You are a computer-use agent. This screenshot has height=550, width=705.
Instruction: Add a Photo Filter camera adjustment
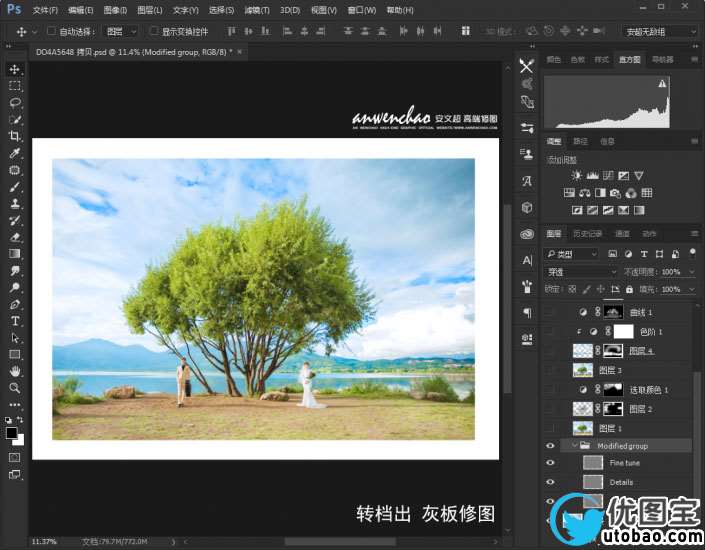point(615,193)
